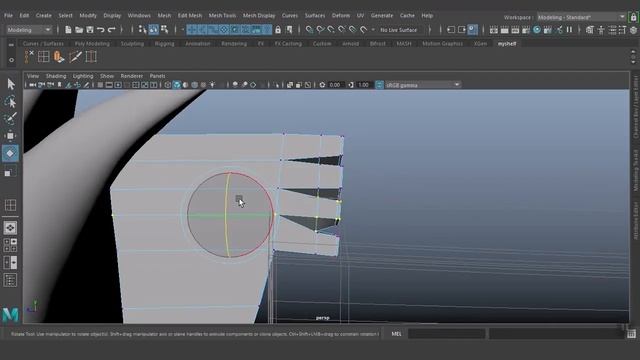Click the Save Scene disk icon

click(x=90, y=30)
